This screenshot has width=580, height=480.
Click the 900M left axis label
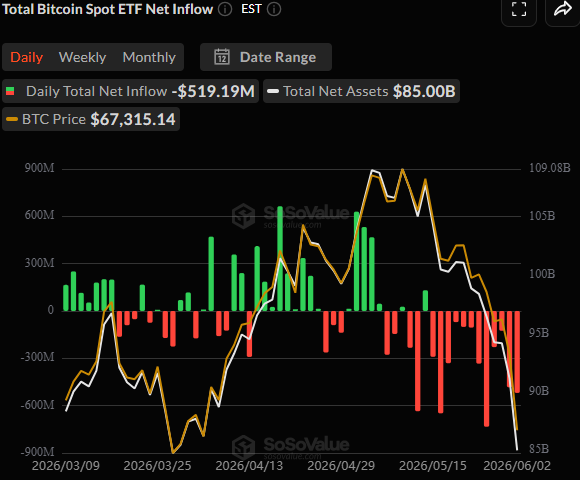(40, 168)
